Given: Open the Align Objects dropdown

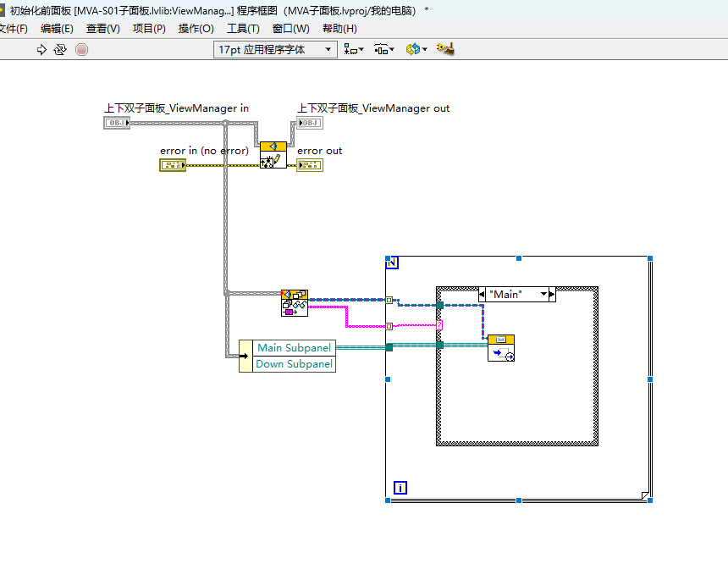Looking at the screenshot, I should (x=353, y=49).
